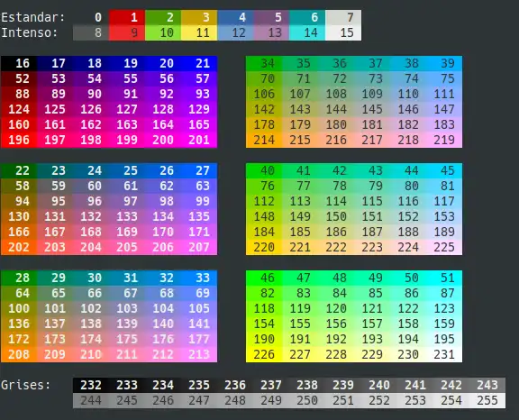
Task: Pick the yellow cell labeled 11
Action: 199,32
